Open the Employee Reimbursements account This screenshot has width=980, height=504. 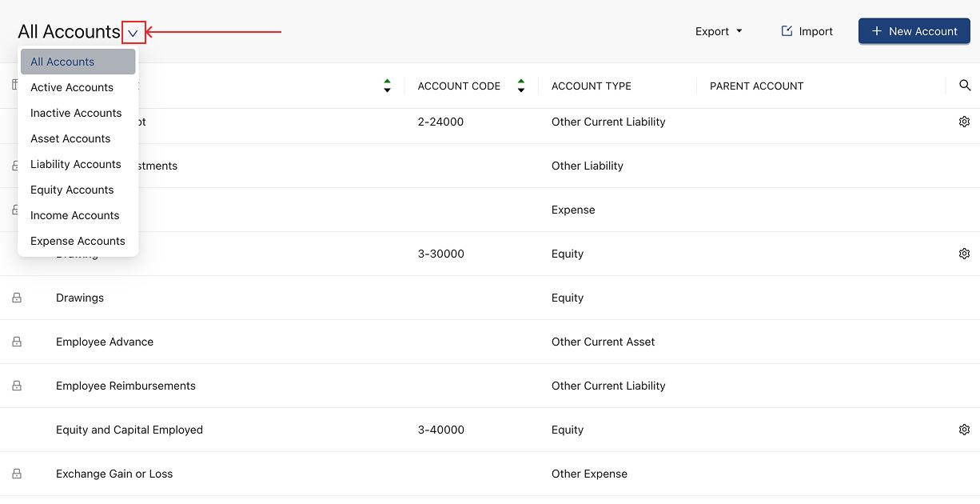click(125, 385)
